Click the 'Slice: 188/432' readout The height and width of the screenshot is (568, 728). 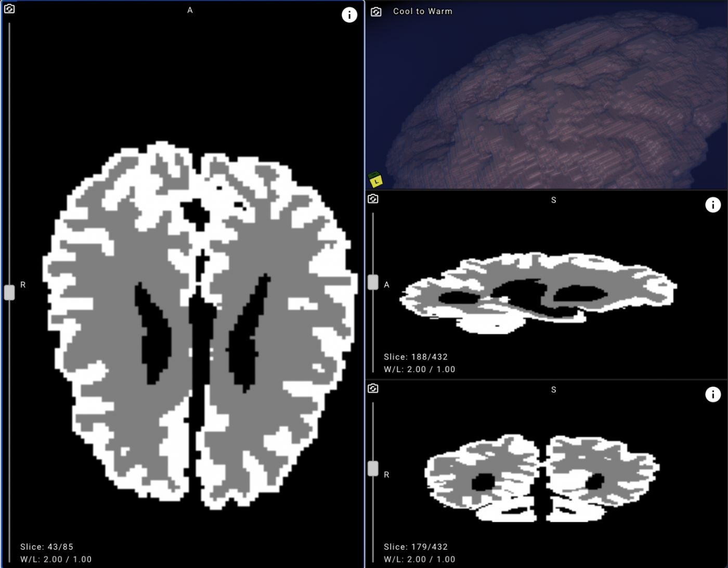(415, 357)
